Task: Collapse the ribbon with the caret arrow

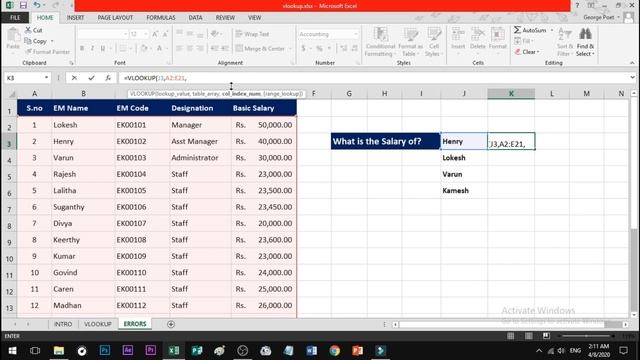Action: pyautogui.click(x=632, y=63)
